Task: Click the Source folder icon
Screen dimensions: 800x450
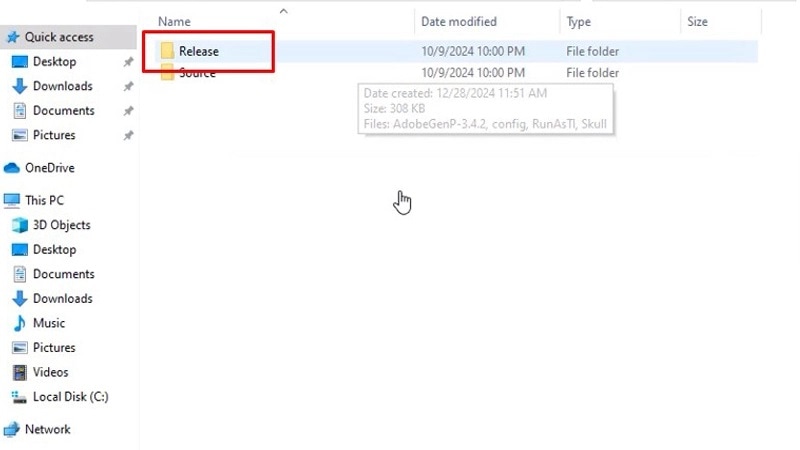Action: (x=167, y=74)
